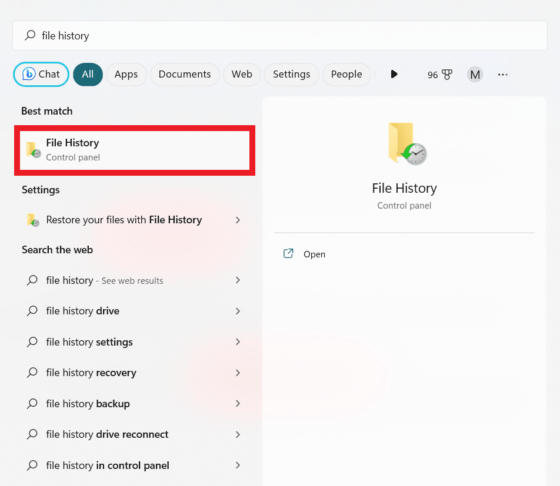Click search icon beside "file history in control panel"
Screen dimensions: 560x486
click(x=32, y=466)
